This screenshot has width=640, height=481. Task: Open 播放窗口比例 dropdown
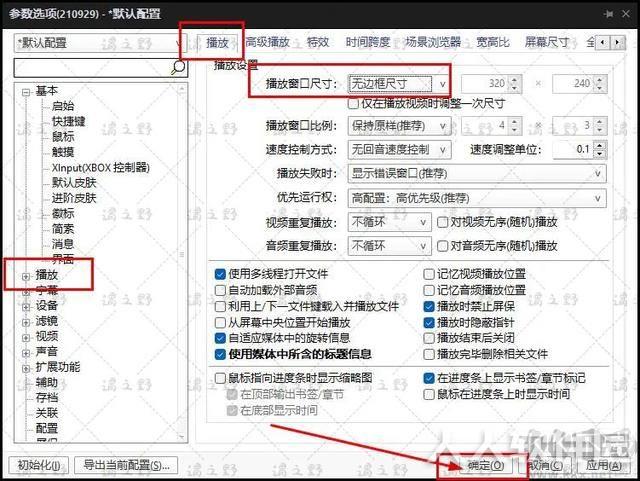(399, 126)
